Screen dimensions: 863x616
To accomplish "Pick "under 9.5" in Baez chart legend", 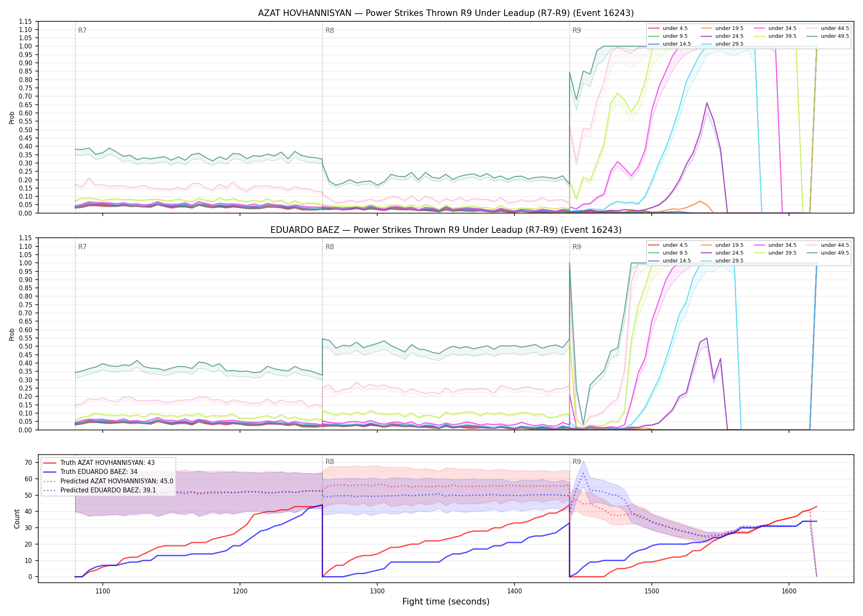I will (668, 253).
